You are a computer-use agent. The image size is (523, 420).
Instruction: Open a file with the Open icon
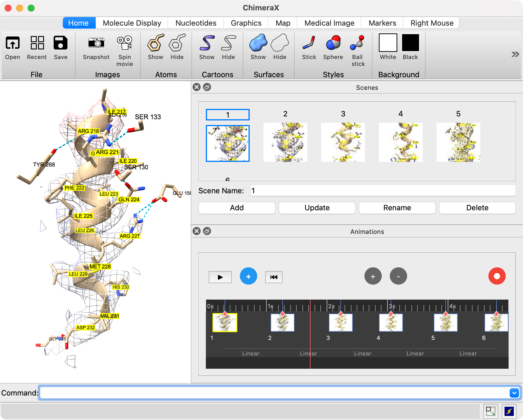(x=13, y=43)
